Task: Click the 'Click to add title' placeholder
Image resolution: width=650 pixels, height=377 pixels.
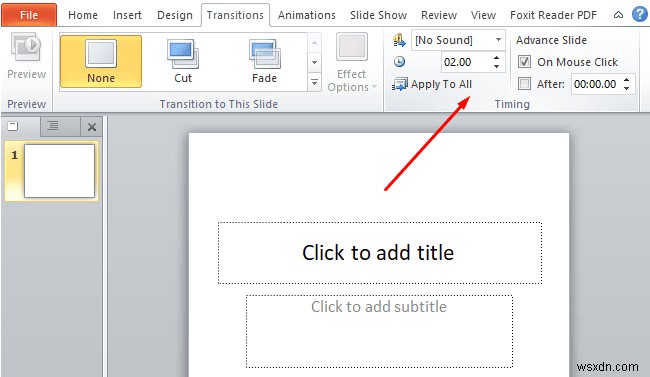Action: pos(380,253)
